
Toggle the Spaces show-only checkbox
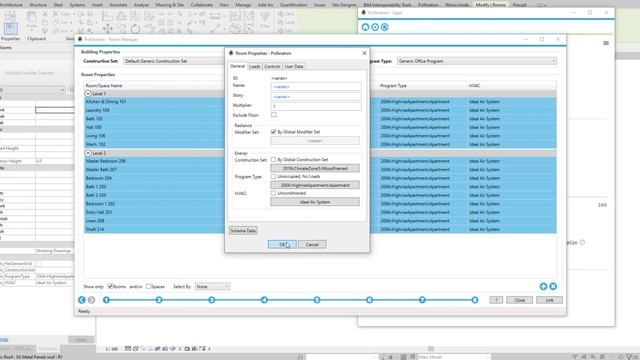tap(149, 287)
